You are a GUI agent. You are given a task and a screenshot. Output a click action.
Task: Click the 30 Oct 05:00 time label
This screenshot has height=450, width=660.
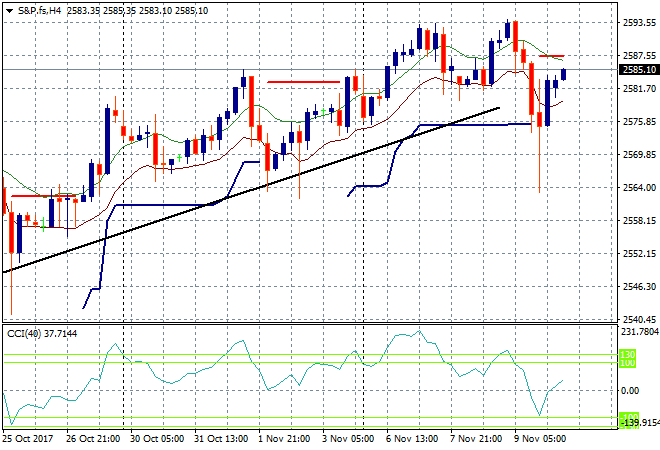[x=157, y=439]
